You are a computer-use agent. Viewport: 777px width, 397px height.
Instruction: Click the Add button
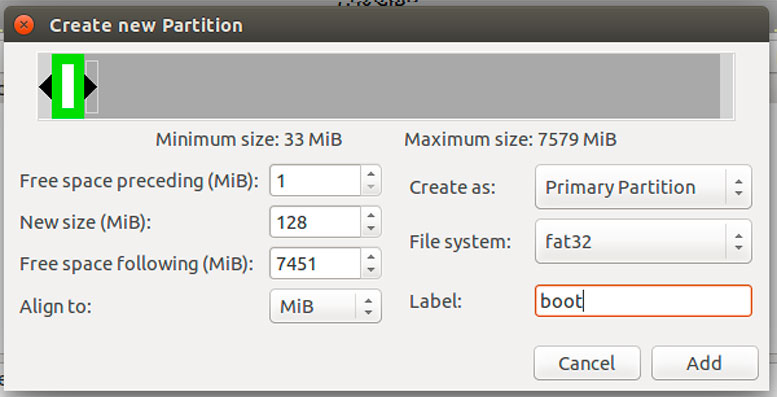pyautogui.click(x=704, y=363)
